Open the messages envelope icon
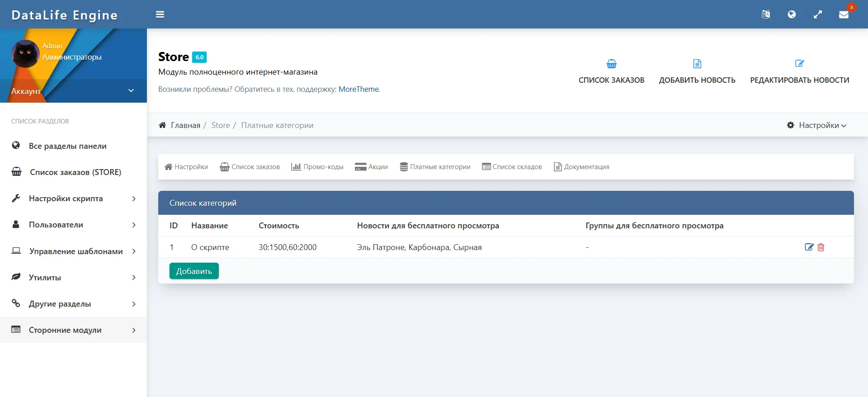 [844, 14]
